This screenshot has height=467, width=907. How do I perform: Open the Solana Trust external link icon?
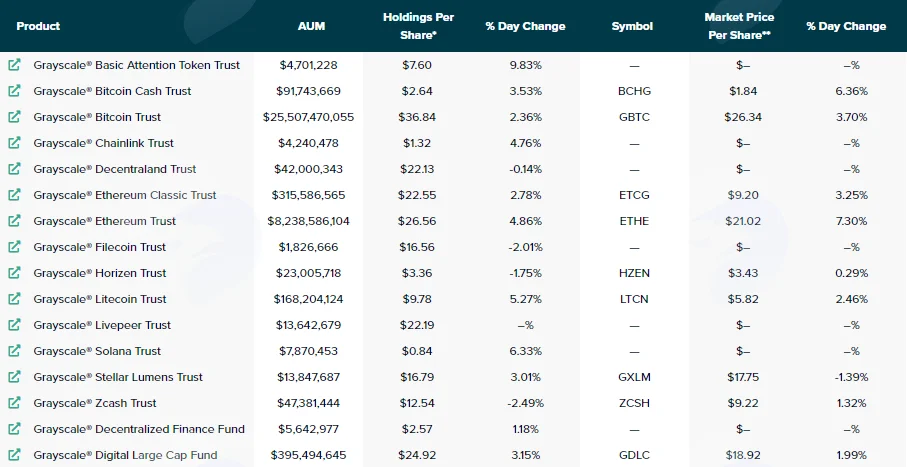(14, 351)
